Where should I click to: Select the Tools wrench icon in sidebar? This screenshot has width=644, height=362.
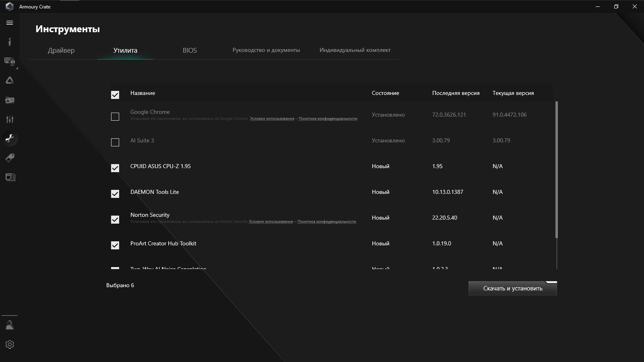(10, 138)
